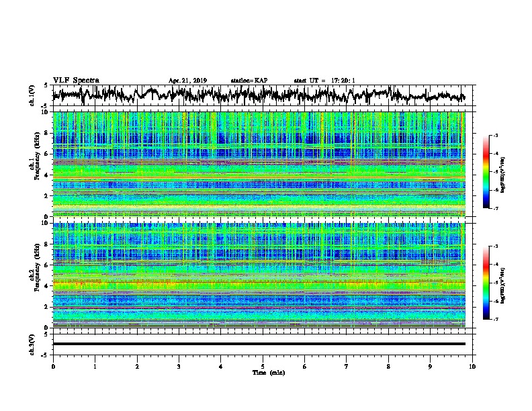This screenshot has width=532, height=411.
Task: Click the "0" tick on the time axis
Action: pyautogui.click(x=53, y=367)
